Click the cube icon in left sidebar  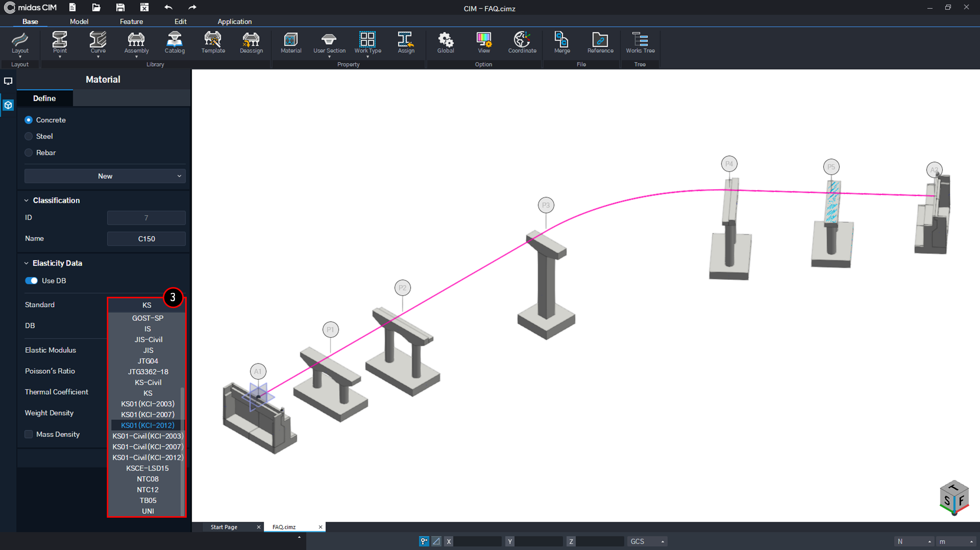8,105
